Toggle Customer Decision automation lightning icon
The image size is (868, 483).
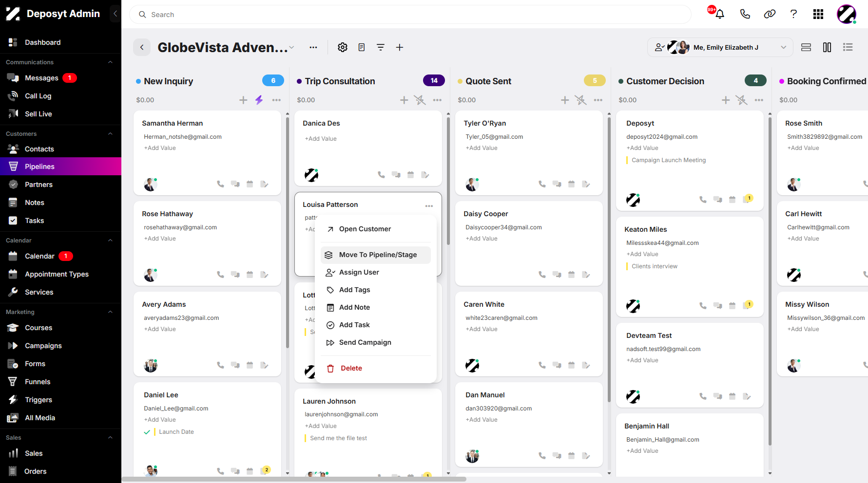click(741, 100)
